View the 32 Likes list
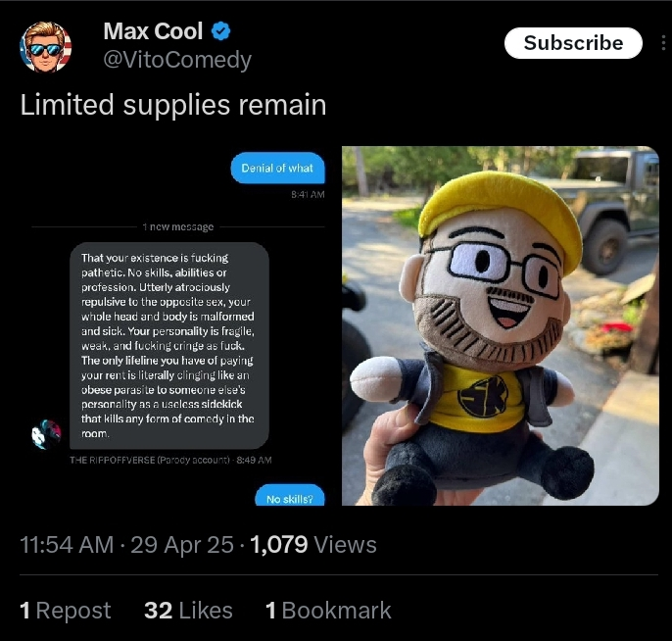Screen dimensions: 672x641 (188, 611)
